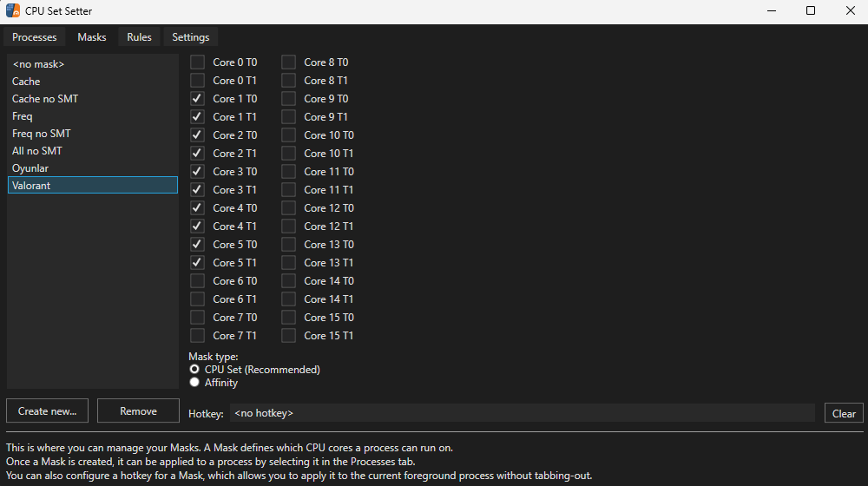This screenshot has width=868, height=486.
Task: Close the CPU Set Setter window
Action: (851, 11)
